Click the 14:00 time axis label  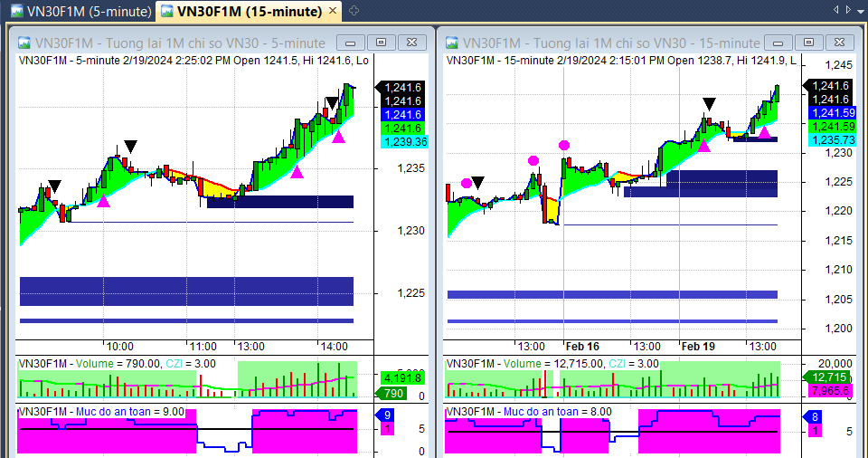[x=335, y=347]
